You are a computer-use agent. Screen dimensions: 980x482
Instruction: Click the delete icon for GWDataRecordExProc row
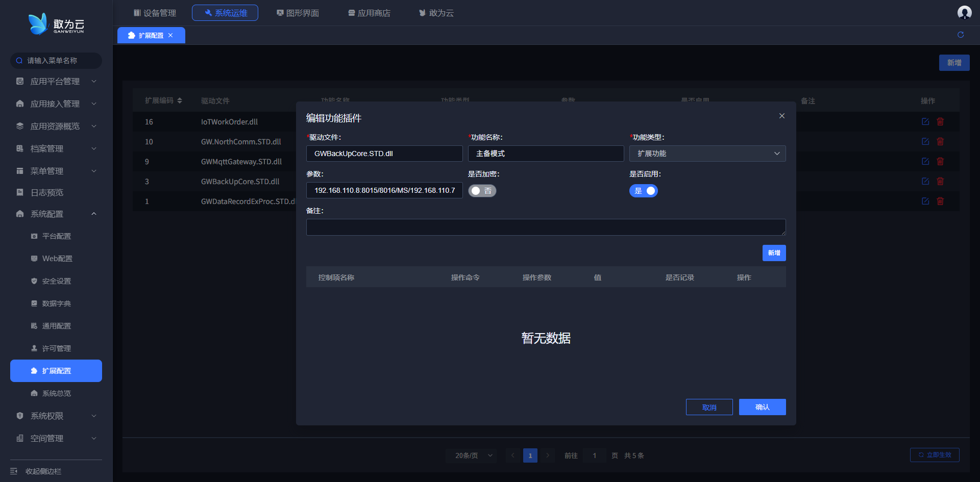[x=940, y=201]
